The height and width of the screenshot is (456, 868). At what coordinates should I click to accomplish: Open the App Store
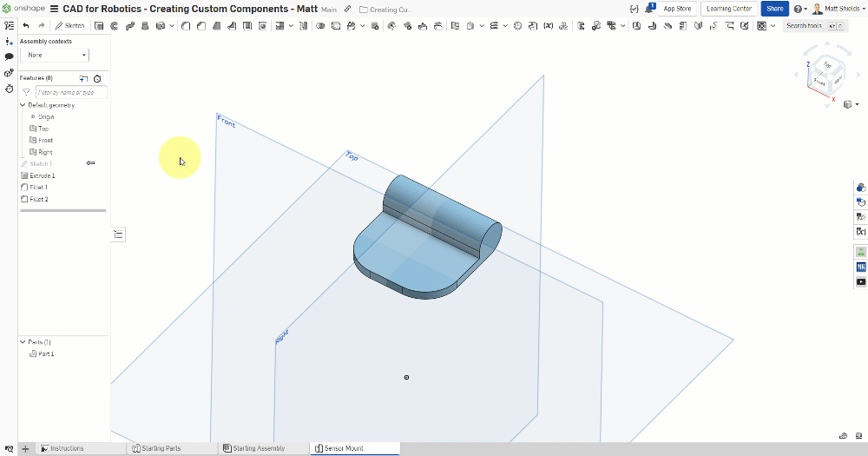click(x=677, y=9)
